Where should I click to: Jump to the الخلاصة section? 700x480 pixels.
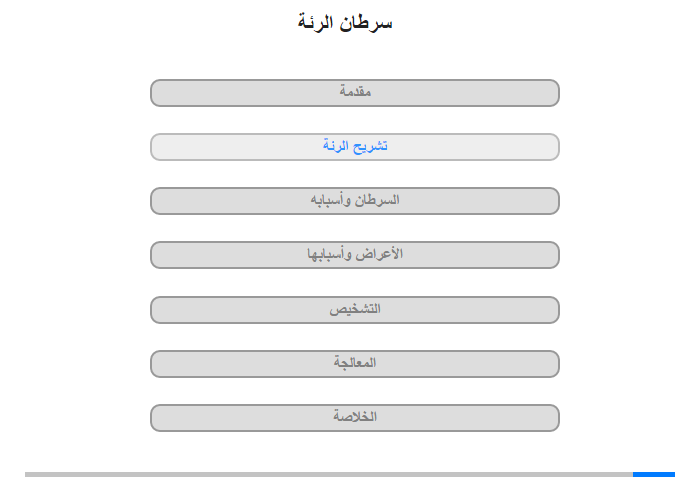click(355, 417)
